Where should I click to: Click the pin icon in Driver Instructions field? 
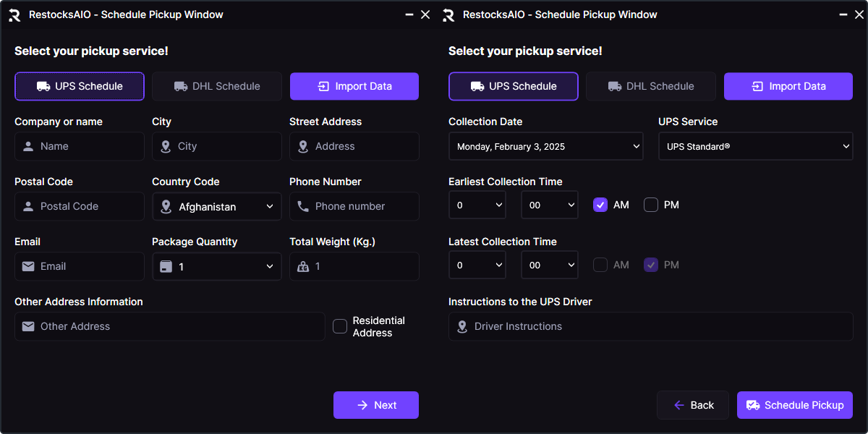point(462,326)
